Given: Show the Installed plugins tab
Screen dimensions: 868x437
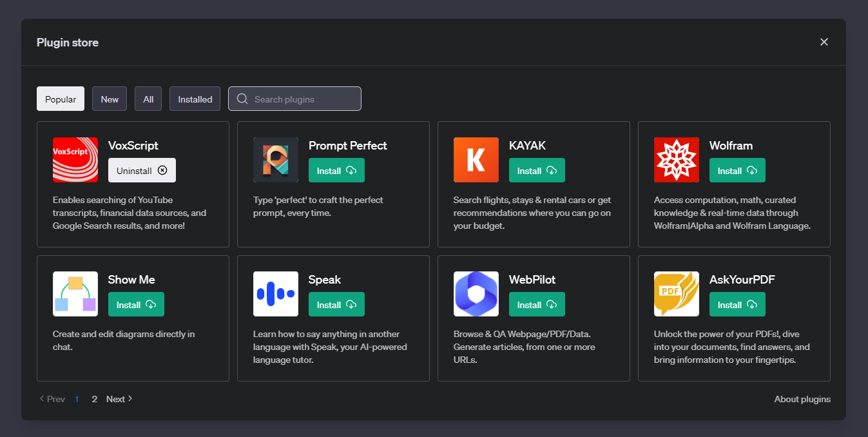Looking at the screenshot, I should pyautogui.click(x=195, y=99).
